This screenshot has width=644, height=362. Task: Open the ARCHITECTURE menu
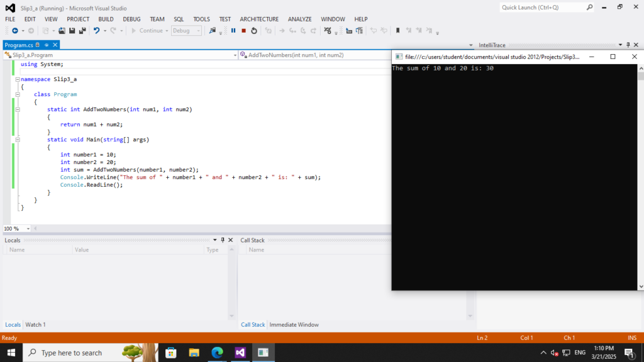pos(259,19)
